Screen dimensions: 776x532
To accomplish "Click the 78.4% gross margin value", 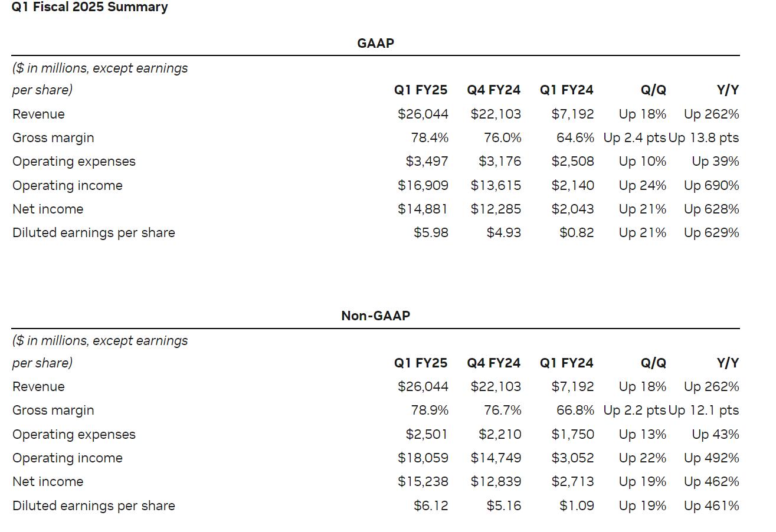I will 430,137.
